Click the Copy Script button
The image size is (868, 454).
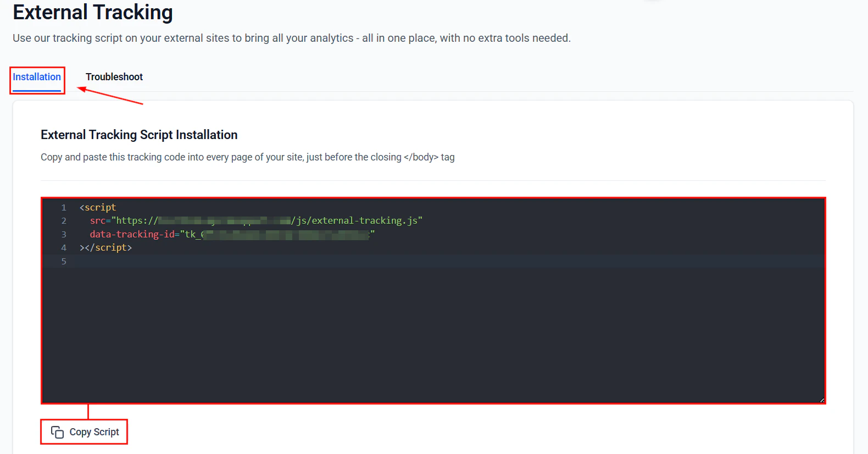click(x=85, y=432)
